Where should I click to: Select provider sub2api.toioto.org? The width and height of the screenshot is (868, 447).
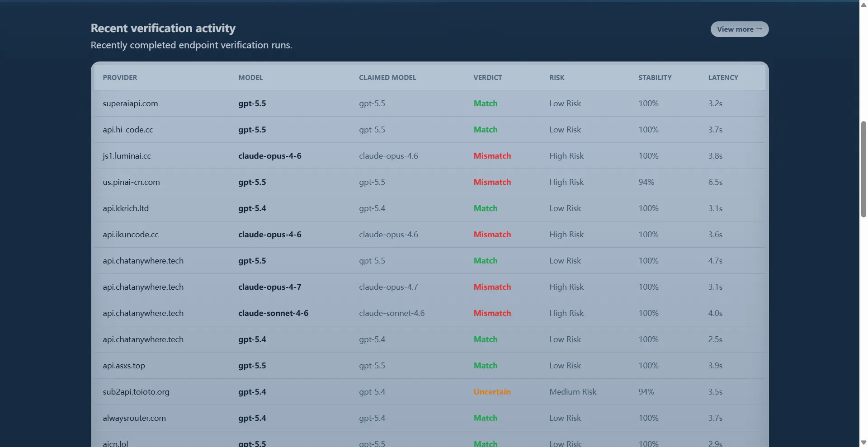point(136,392)
